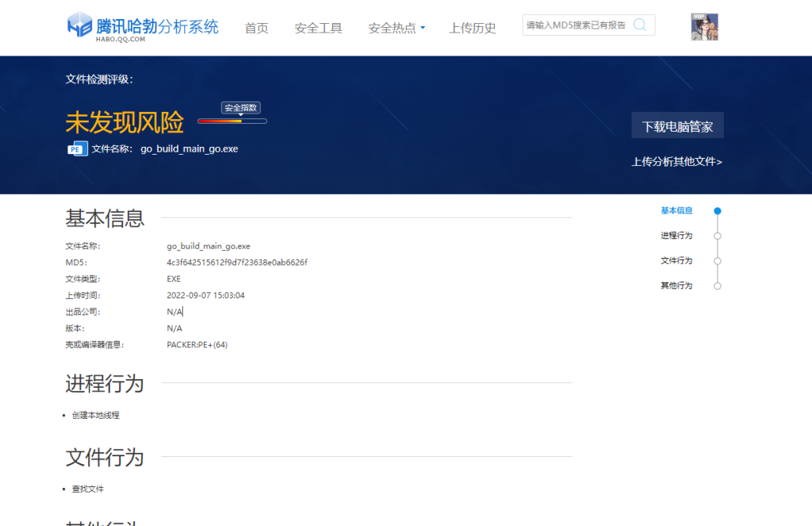Image resolution: width=812 pixels, height=526 pixels.
Task: Open the 上传历史 page
Action: (x=472, y=27)
